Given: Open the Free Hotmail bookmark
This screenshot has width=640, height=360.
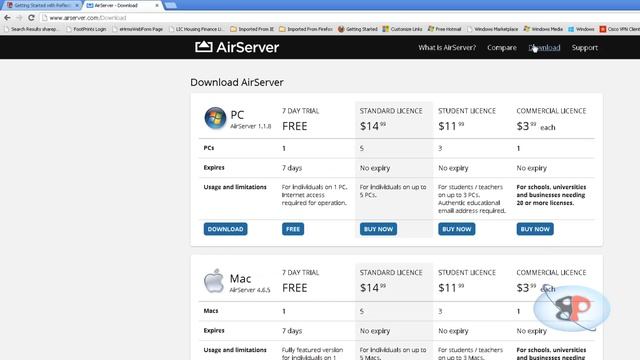Looking at the screenshot, I should click(x=444, y=29).
